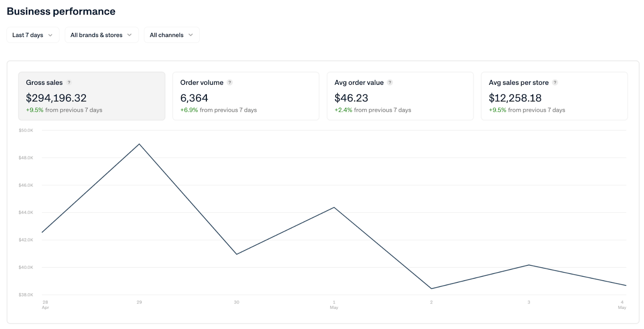Click the question mark next to Order volume
This screenshot has width=644, height=329.
(x=229, y=82)
